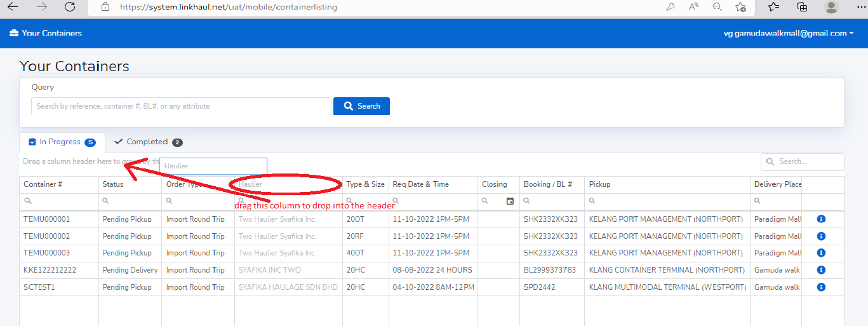Open info icon for container TEMU000003
The width and height of the screenshot is (868, 326).
(820, 253)
